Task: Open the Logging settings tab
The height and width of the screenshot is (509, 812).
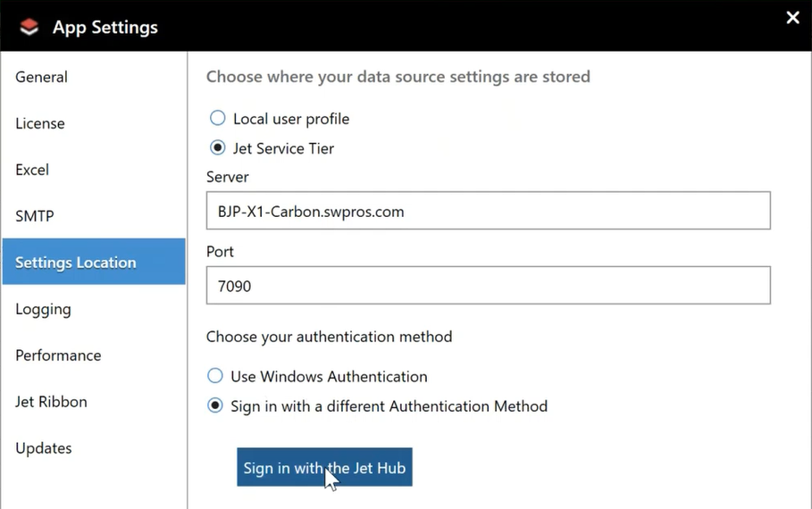Action: pyautogui.click(x=94, y=309)
